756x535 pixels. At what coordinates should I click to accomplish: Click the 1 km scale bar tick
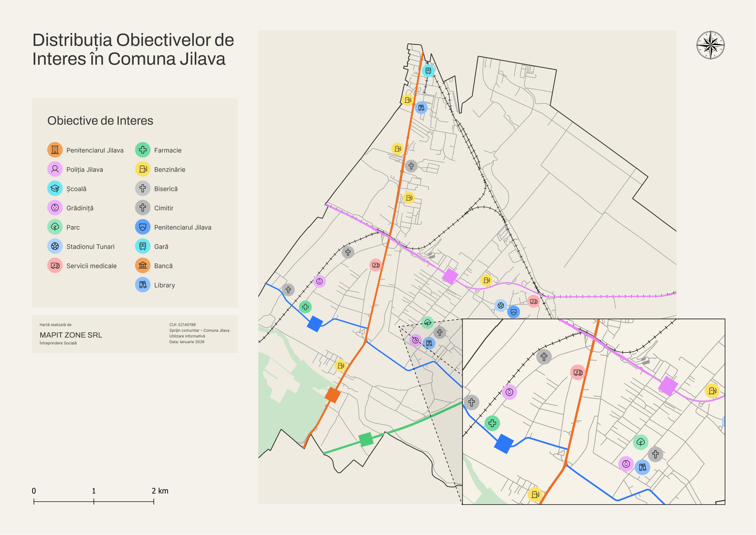point(94,501)
